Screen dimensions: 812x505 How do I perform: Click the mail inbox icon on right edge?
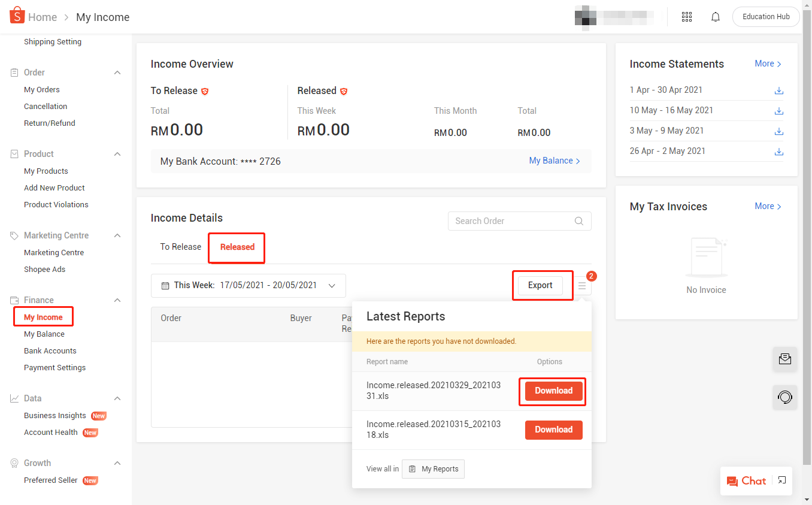tap(784, 359)
